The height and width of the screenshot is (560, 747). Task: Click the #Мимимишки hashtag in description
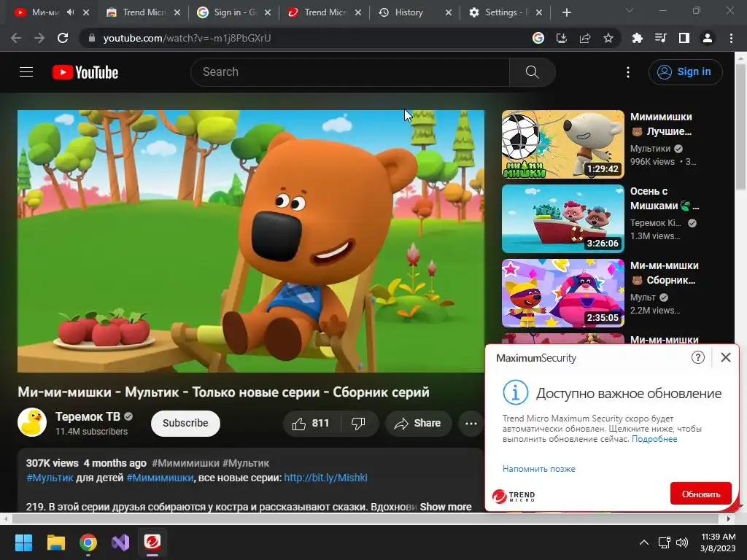click(160, 478)
